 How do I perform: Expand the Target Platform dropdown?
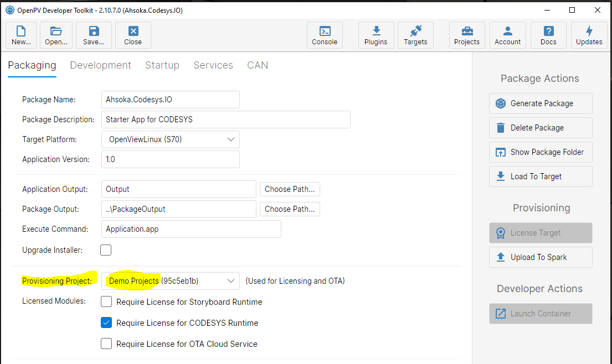(x=171, y=139)
